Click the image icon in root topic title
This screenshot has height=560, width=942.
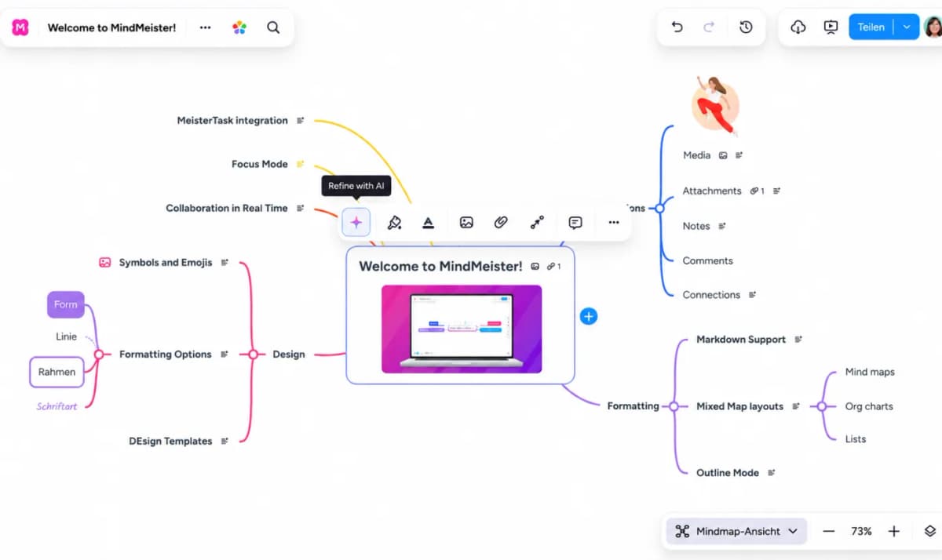pos(535,267)
